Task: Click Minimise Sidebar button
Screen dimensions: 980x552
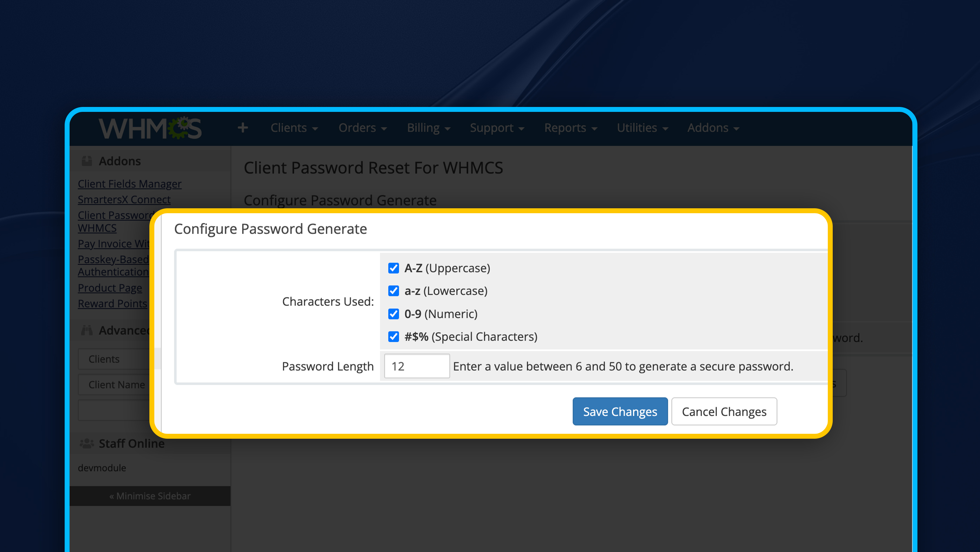Action: (150, 496)
